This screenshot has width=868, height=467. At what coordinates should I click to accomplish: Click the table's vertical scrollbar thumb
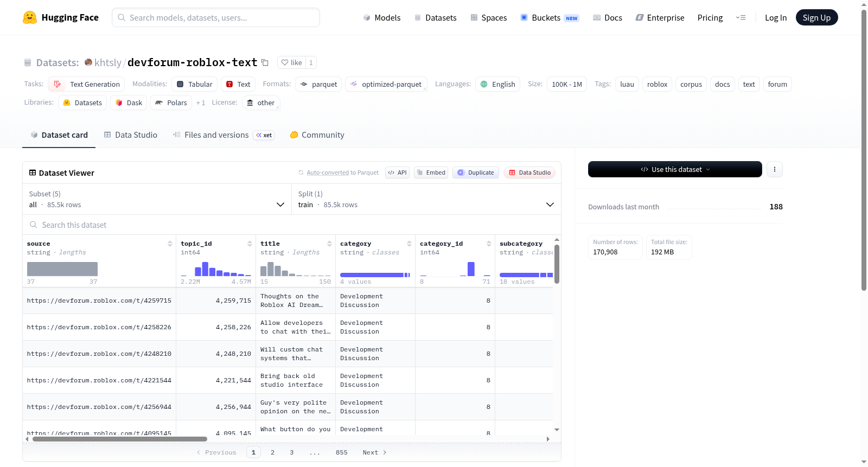(557, 264)
